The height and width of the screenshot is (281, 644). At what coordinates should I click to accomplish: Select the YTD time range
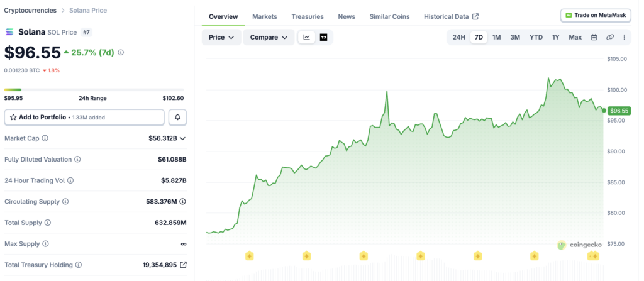pyautogui.click(x=536, y=37)
